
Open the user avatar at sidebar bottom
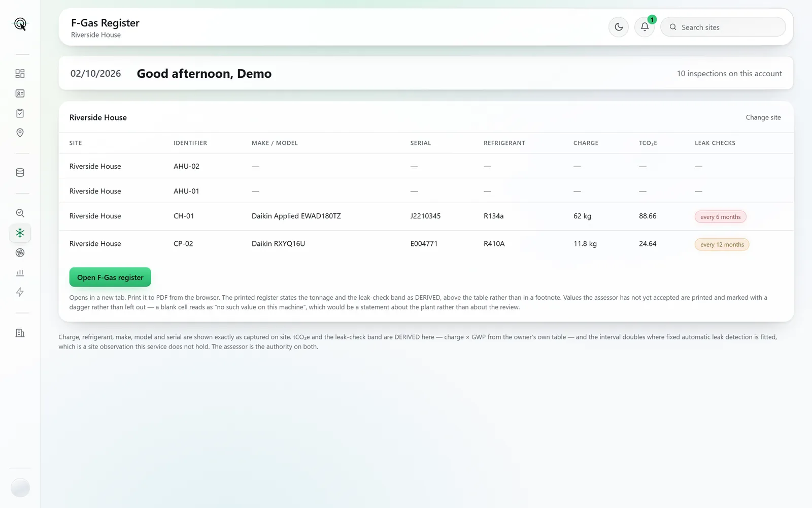[x=20, y=488]
